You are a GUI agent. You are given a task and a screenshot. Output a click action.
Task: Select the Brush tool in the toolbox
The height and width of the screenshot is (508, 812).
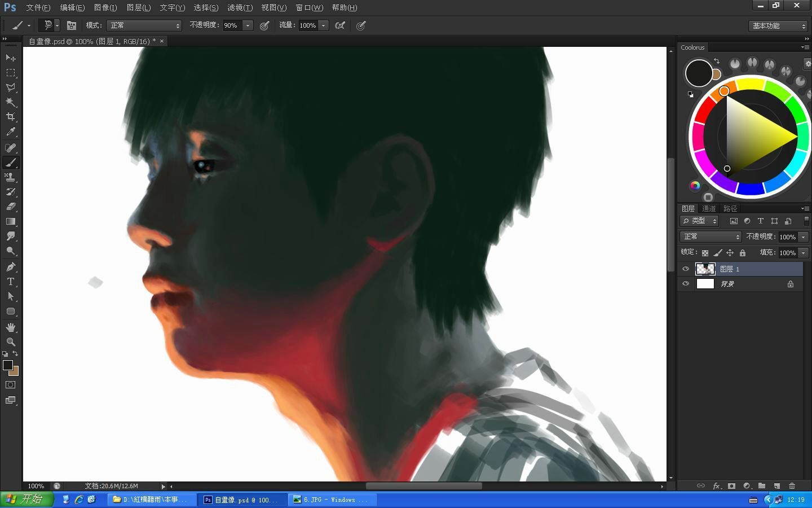pos(11,163)
